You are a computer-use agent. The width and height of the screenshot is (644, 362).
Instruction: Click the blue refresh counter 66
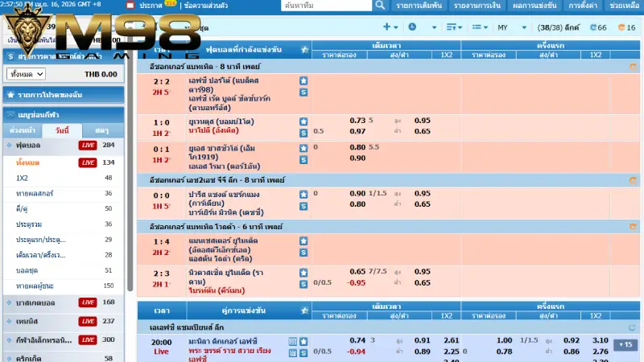pyautogui.click(x=598, y=27)
